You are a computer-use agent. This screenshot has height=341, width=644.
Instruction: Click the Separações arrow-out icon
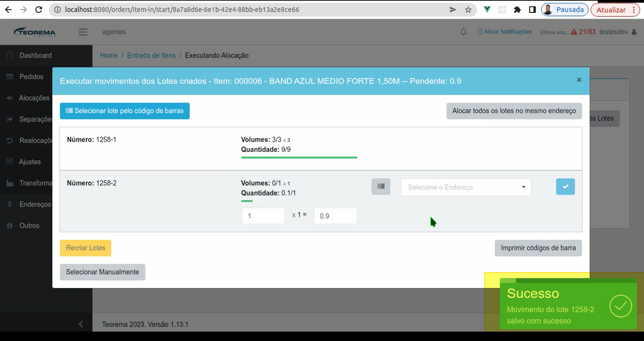[10, 119]
